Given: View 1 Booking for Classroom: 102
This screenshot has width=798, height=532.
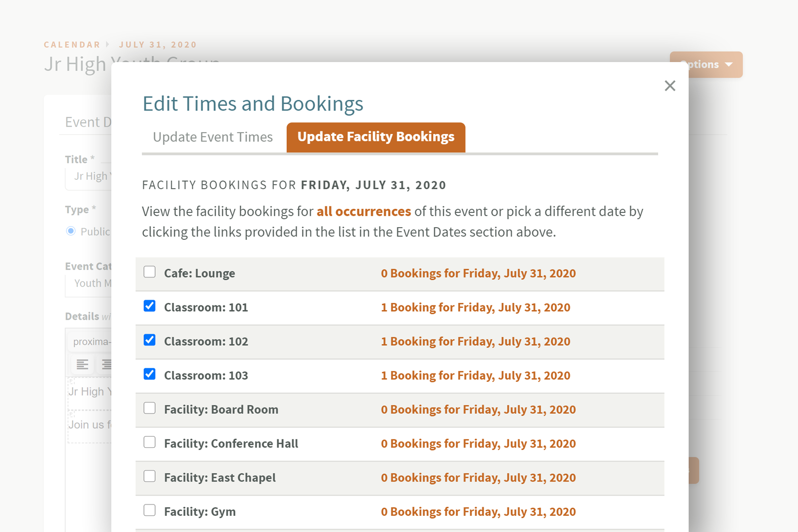Looking at the screenshot, I should click(x=475, y=341).
